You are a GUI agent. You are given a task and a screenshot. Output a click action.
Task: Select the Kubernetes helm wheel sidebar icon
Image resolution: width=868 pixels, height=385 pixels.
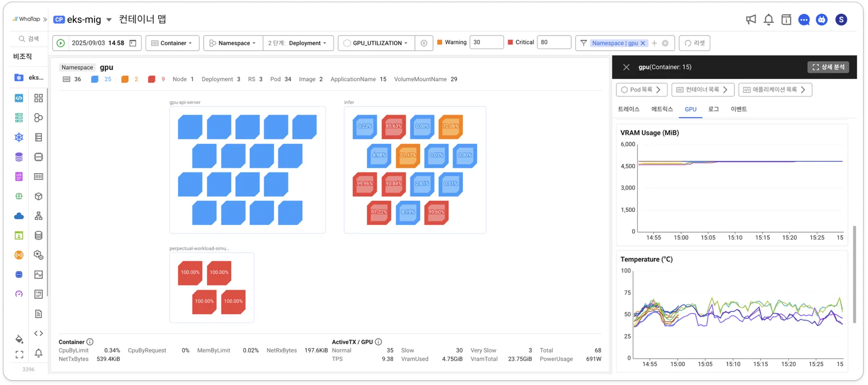pyautogui.click(x=19, y=137)
